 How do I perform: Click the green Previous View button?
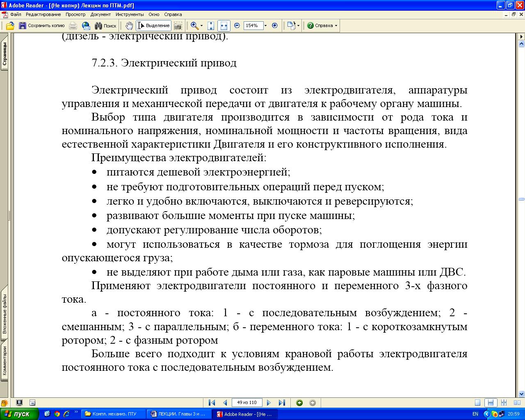pyautogui.click(x=299, y=403)
